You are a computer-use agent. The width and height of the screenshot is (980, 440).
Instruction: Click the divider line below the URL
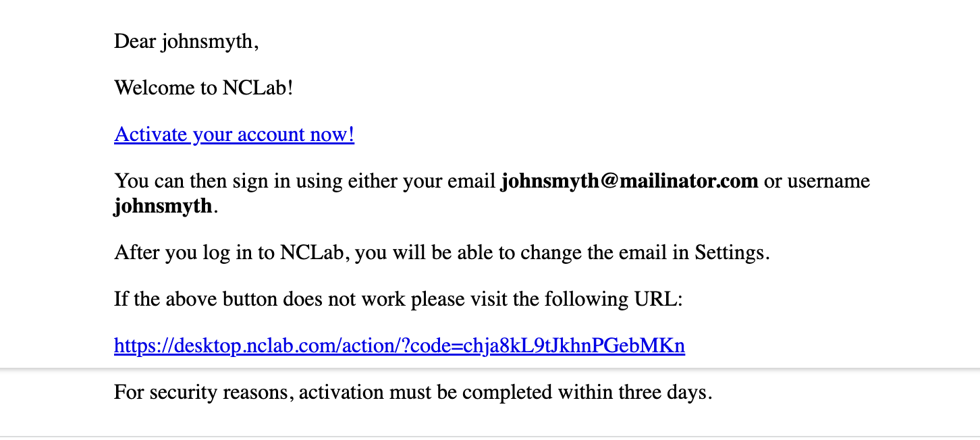tap(490, 369)
